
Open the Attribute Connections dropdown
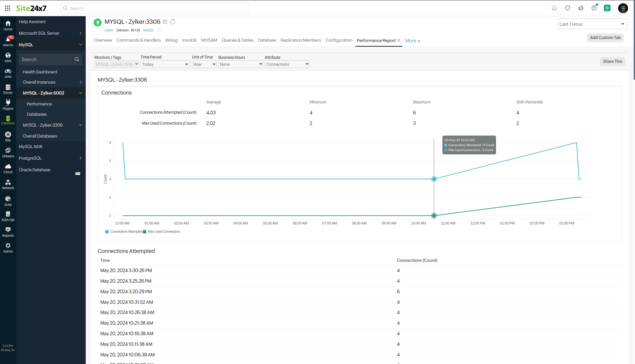287,64
